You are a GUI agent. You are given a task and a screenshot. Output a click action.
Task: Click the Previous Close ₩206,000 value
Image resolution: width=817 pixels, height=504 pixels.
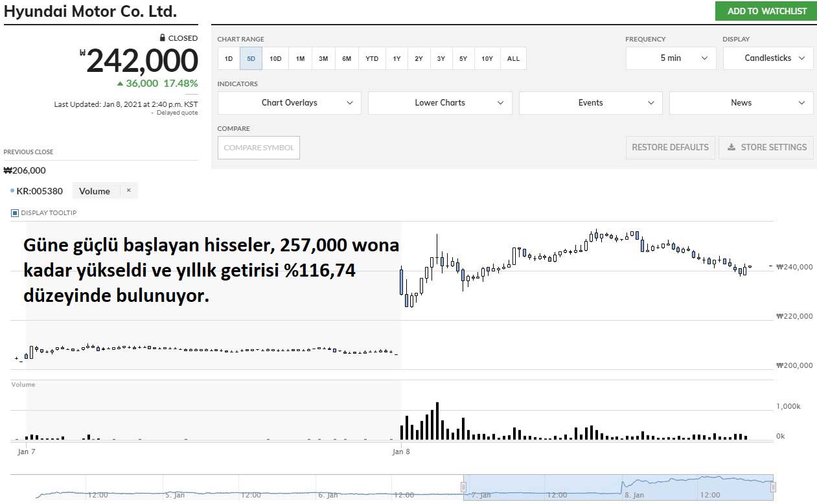pyautogui.click(x=25, y=171)
